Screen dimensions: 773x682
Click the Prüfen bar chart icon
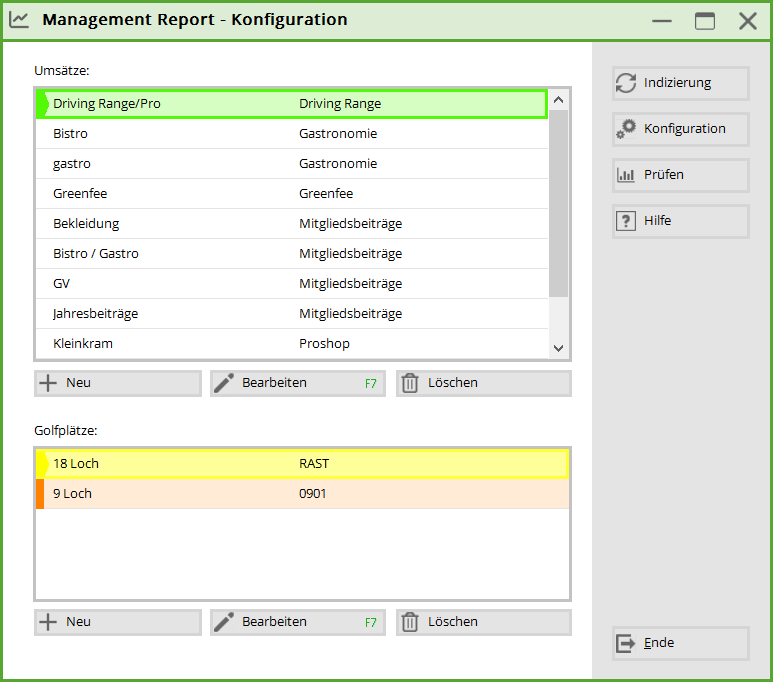point(626,175)
